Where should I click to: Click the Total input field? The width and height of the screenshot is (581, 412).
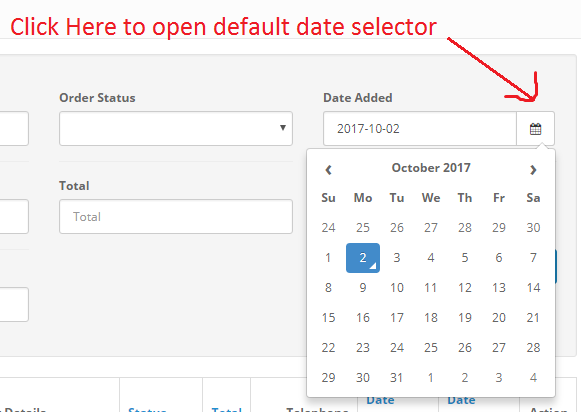click(176, 216)
